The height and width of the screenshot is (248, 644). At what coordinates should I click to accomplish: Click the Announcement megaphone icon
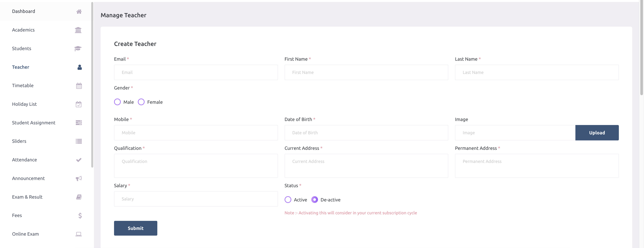(x=78, y=178)
